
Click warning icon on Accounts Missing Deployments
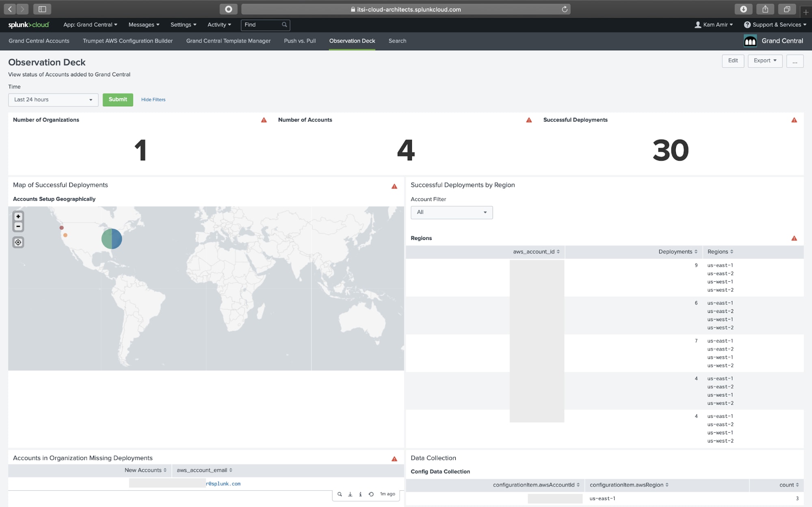pyautogui.click(x=394, y=459)
